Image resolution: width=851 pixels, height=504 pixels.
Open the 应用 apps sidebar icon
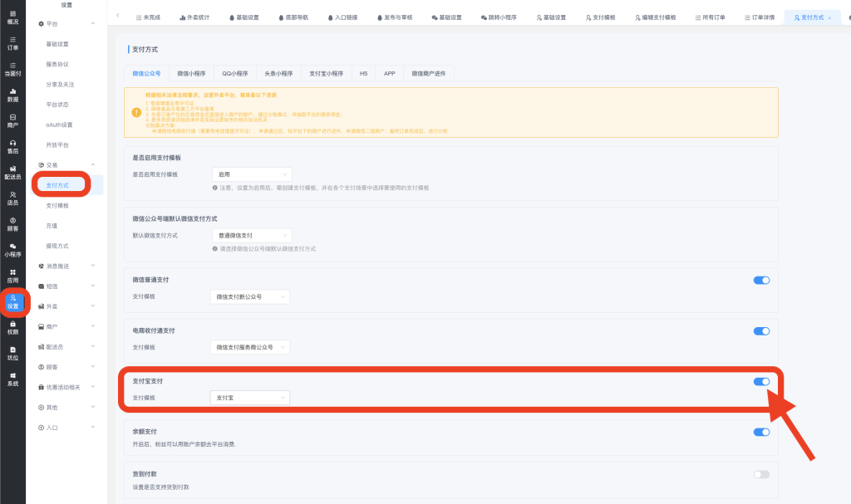coord(12,276)
